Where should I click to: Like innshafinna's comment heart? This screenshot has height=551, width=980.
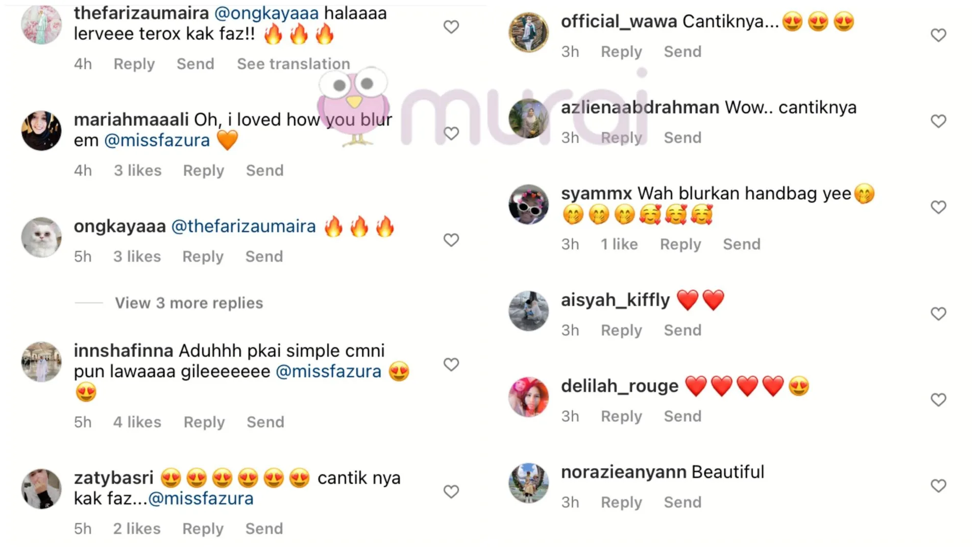(451, 364)
